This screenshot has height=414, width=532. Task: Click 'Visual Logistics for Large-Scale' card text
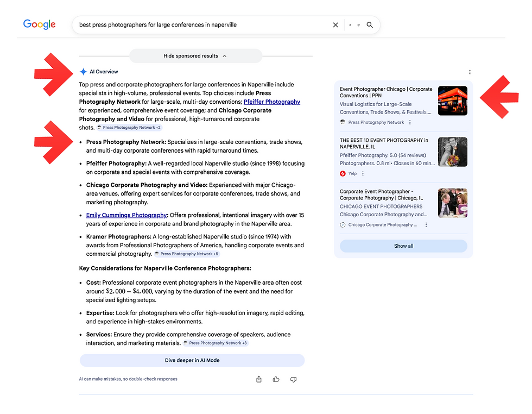[x=376, y=104]
